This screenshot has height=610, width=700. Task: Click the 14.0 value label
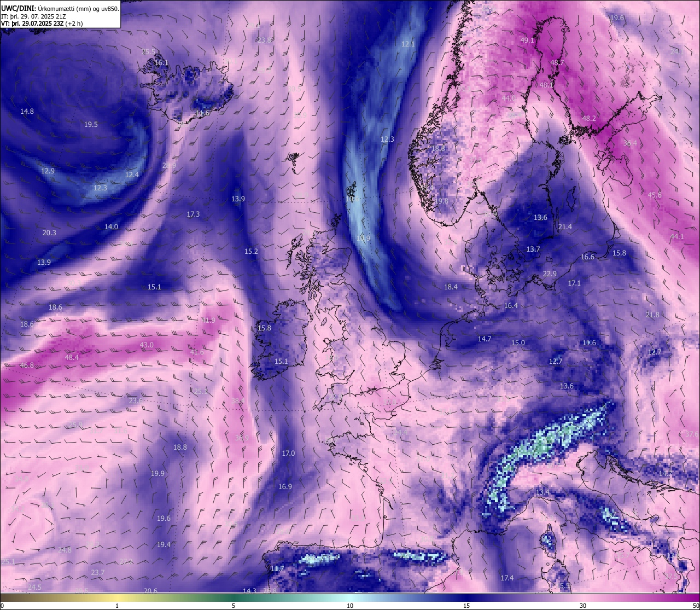coord(111,226)
